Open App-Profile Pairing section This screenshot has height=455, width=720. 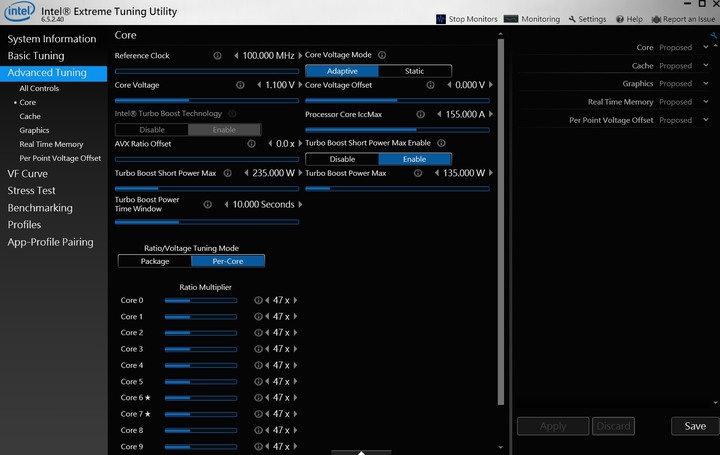pos(51,242)
